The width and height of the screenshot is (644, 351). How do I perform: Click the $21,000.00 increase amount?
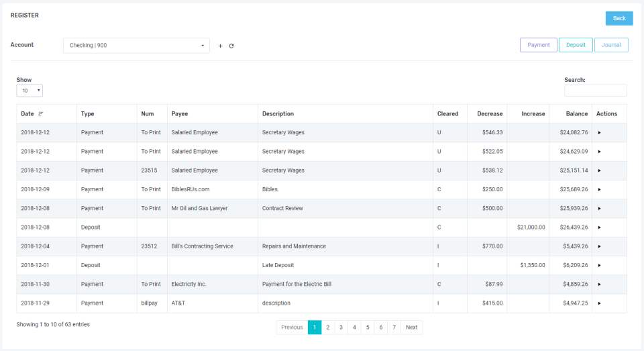[531, 228]
